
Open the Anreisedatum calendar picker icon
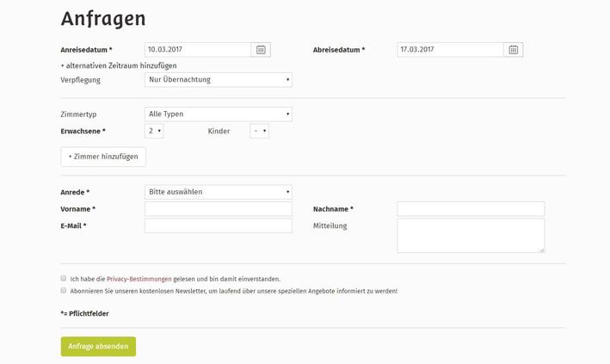coord(261,49)
